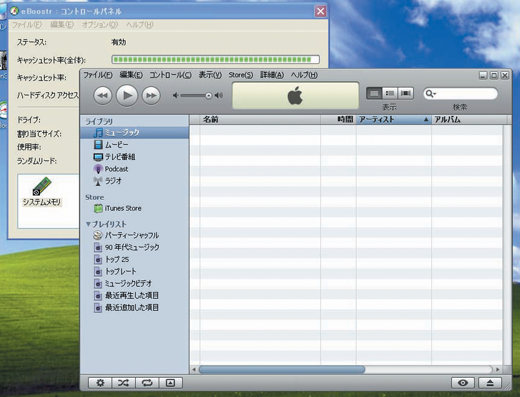Switch to list view mode button

tap(374, 93)
